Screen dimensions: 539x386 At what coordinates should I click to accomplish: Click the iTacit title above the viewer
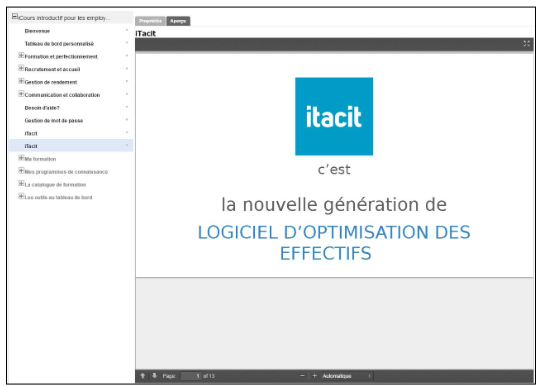tap(146, 33)
